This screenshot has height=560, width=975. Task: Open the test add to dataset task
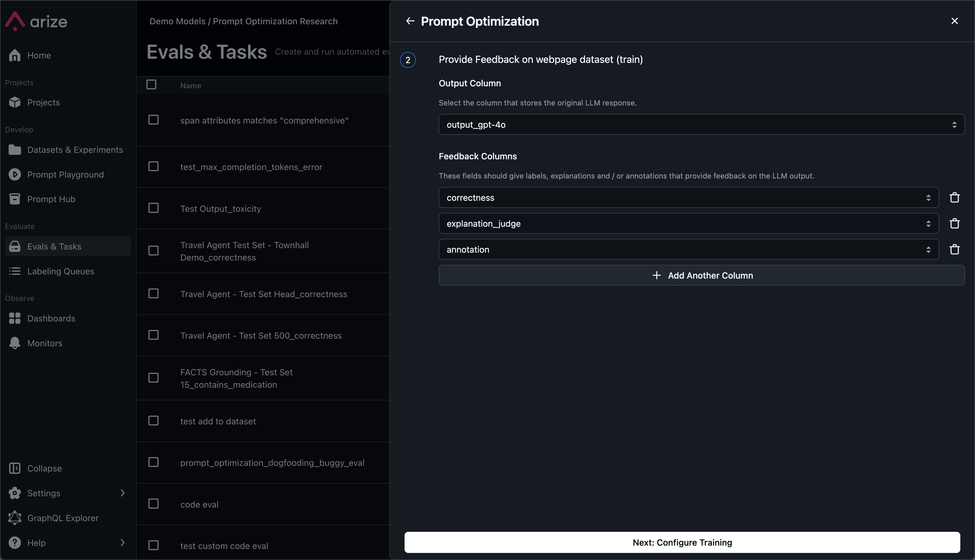(x=218, y=422)
